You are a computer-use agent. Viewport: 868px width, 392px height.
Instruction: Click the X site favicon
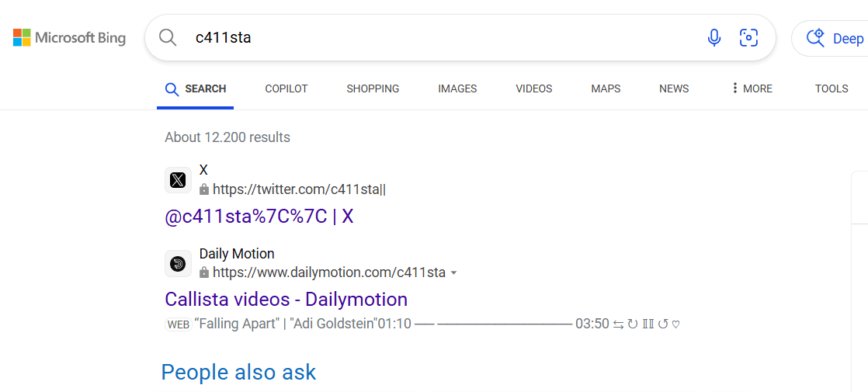click(x=178, y=180)
